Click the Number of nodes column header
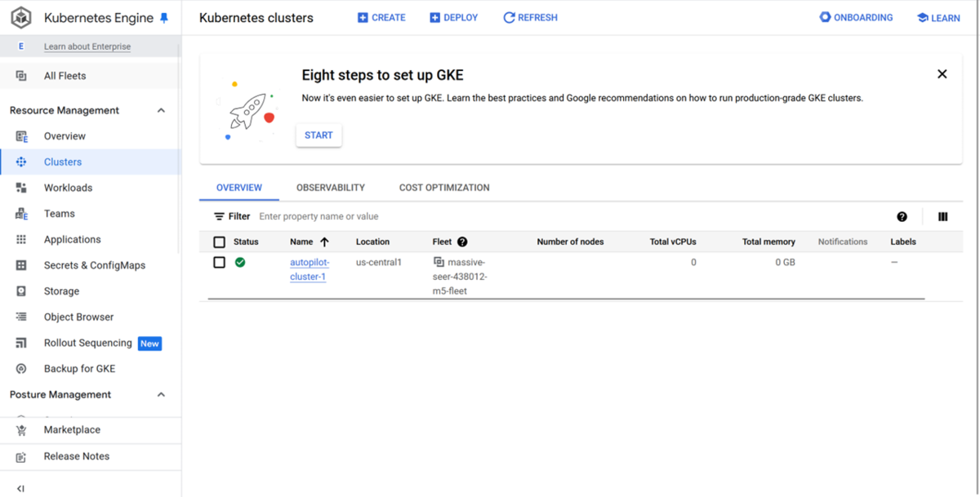 570,242
